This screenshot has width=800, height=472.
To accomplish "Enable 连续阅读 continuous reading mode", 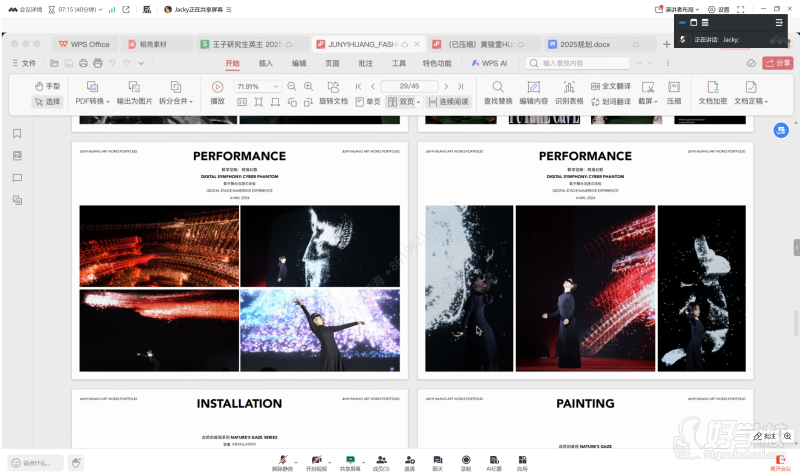I will tap(447, 101).
